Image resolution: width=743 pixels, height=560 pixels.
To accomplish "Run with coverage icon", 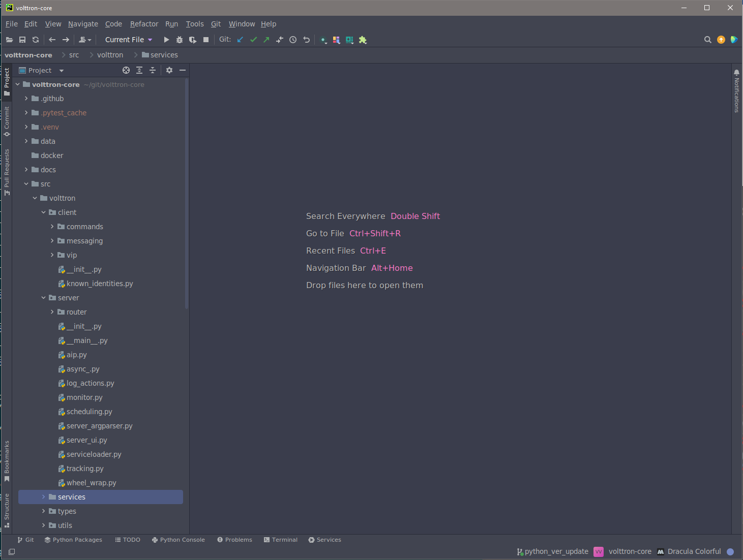I will click(x=193, y=40).
